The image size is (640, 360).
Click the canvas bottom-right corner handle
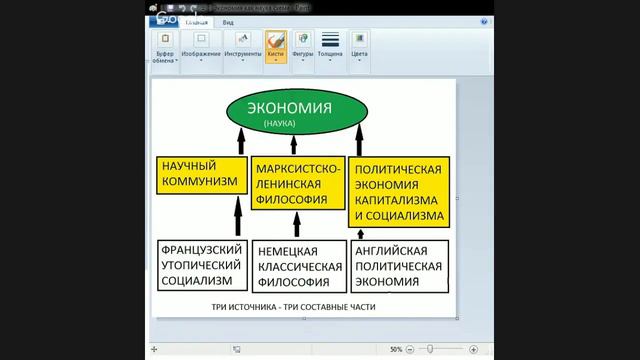(457, 318)
